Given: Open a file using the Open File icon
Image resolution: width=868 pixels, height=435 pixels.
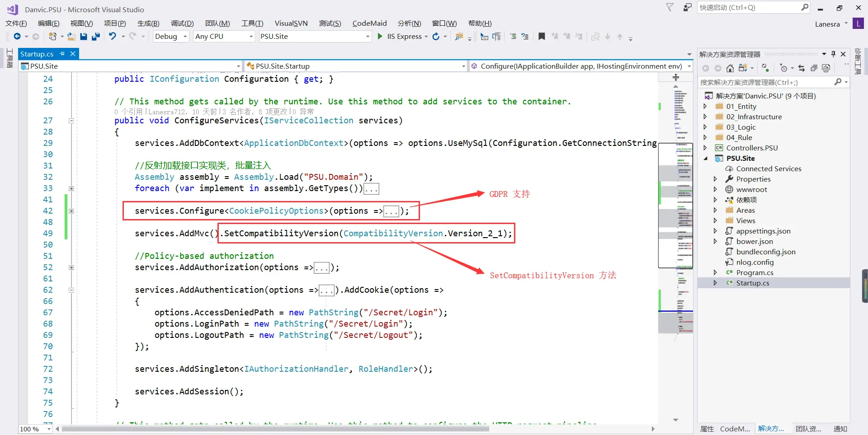Looking at the screenshot, I should click(71, 37).
